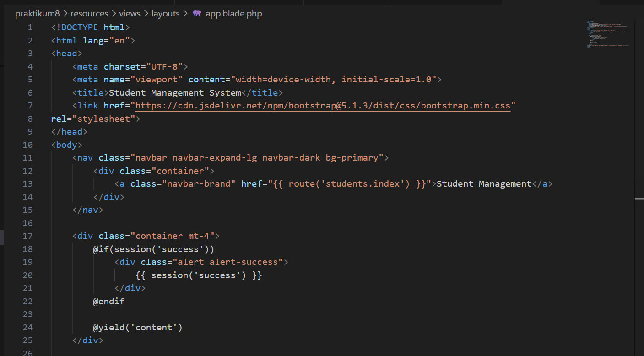This screenshot has width=644, height=356.
Task: Click the Student Management System title text
Action: coord(175,92)
